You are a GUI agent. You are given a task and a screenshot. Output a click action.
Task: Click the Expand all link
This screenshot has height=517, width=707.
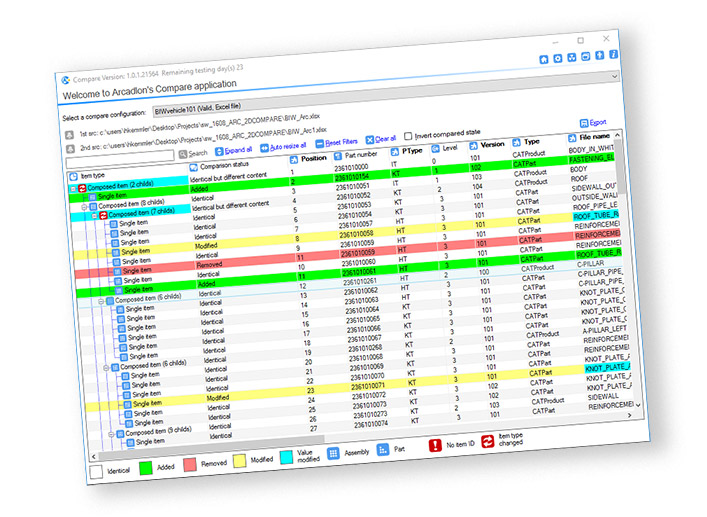[x=234, y=151]
